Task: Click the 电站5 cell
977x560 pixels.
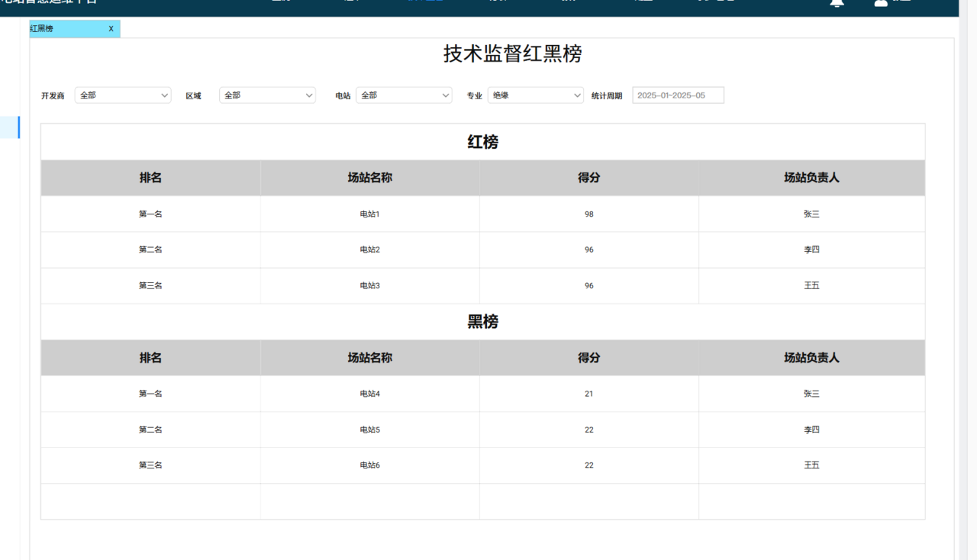Action: [x=370, y=430]
